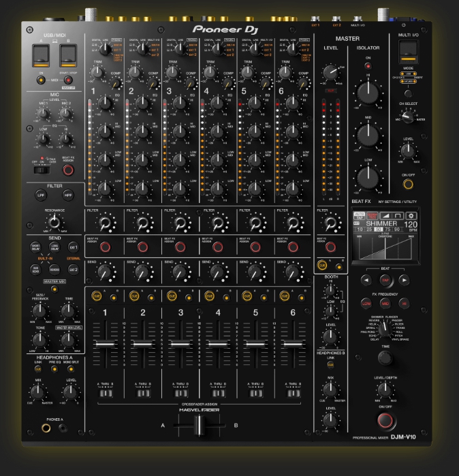Click the USB A port
459x476 pixels.
41,56
